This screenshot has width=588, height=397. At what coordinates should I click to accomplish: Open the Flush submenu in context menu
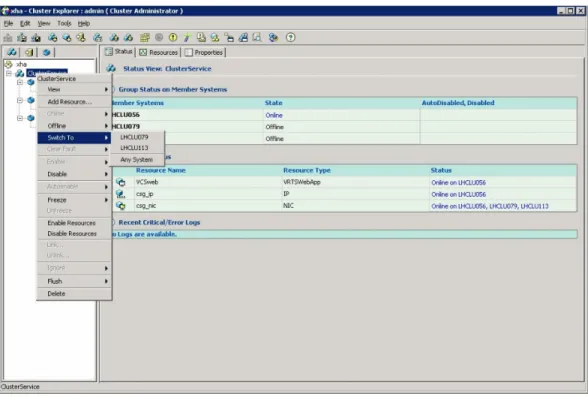pyautogui.click(x=74, y=281)
